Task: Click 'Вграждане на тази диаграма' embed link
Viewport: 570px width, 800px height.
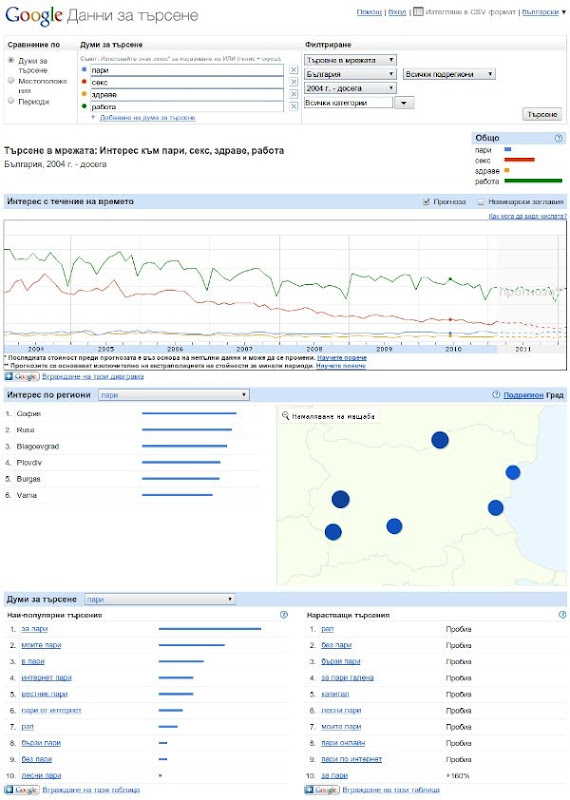Action: [x=93, y=377]
